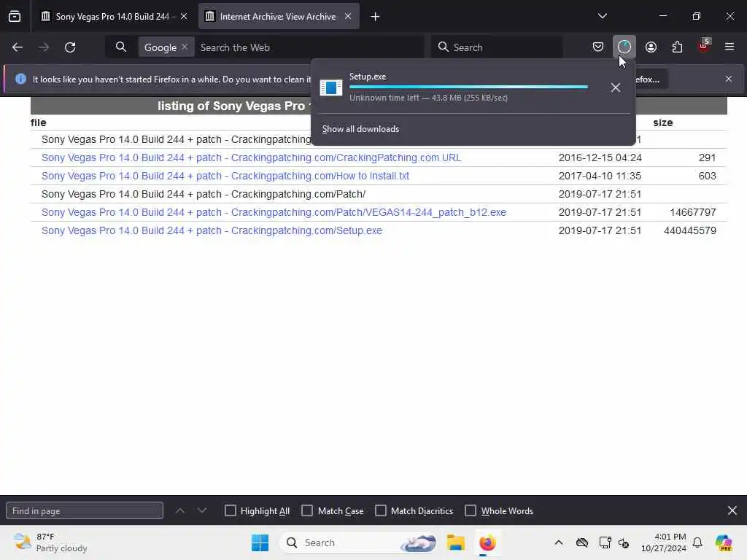The width and height of the screenshot is (747, 560).
Task: Click the URL bar magnifier icon
Action: pos(121,47)
